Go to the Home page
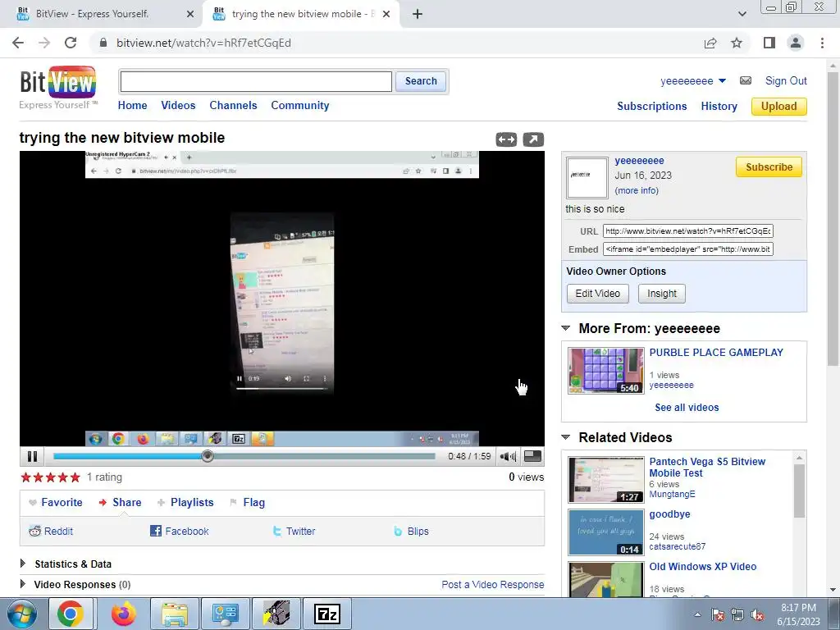Viewport: 840px width, 630px height. click(132, 106)
